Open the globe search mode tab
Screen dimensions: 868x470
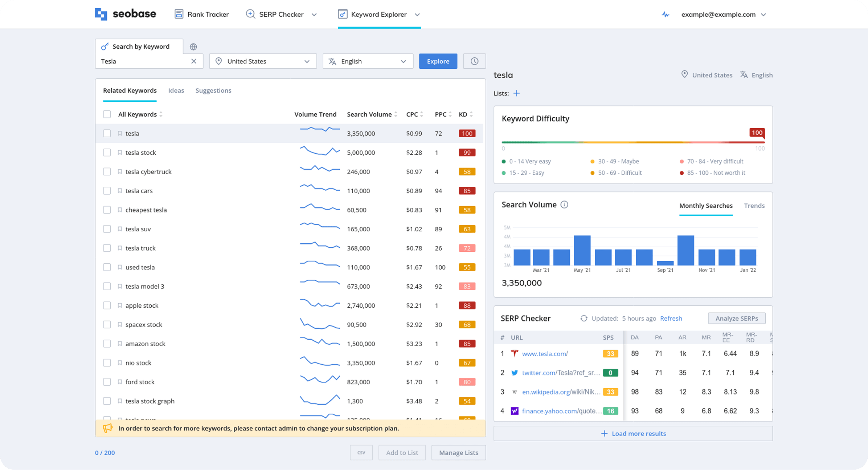(x=193, y=46)
